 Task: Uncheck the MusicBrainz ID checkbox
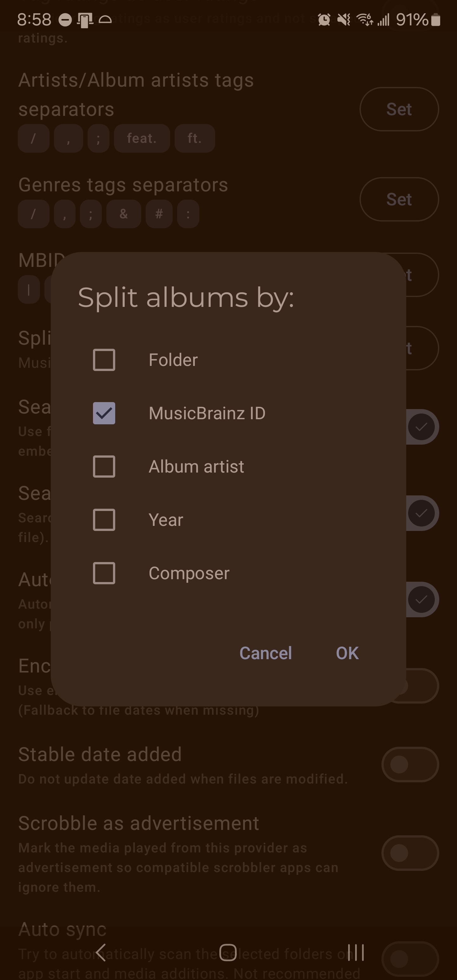(x=104, y=413)
